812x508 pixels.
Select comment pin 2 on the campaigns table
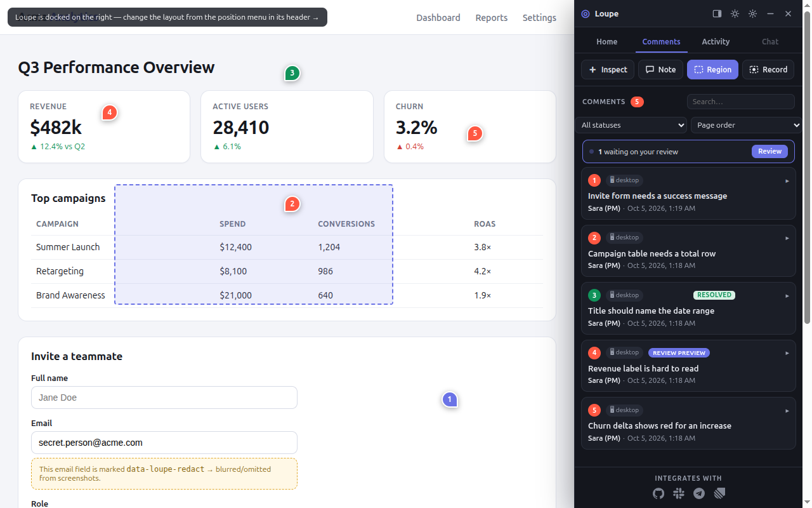(292, 204)
